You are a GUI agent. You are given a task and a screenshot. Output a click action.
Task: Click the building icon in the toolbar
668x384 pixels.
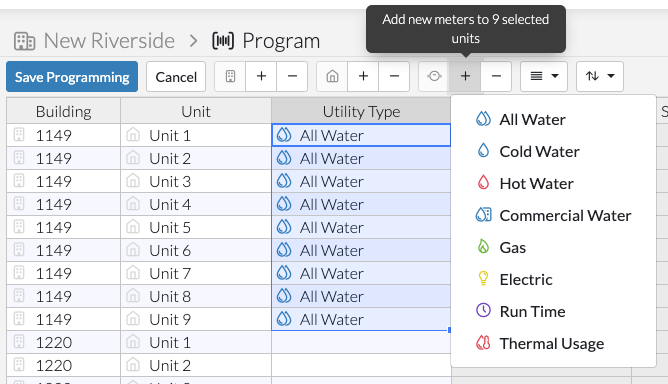pos(230,76)
